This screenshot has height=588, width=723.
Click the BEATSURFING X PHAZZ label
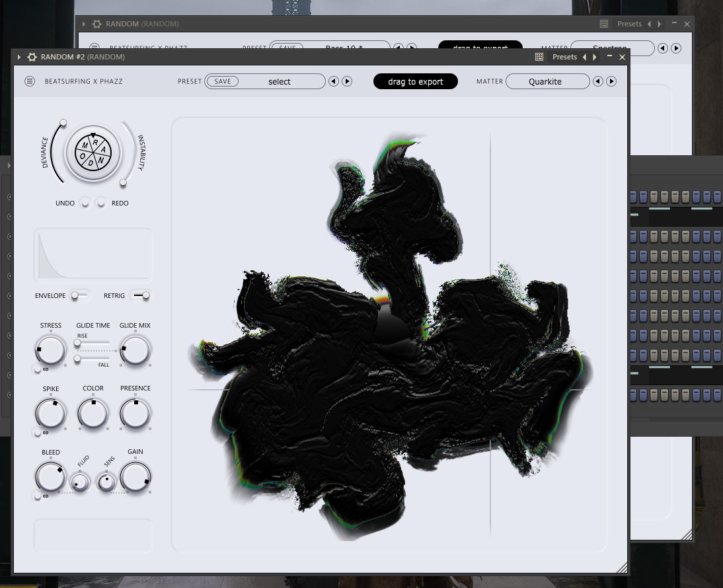(83, 81)
